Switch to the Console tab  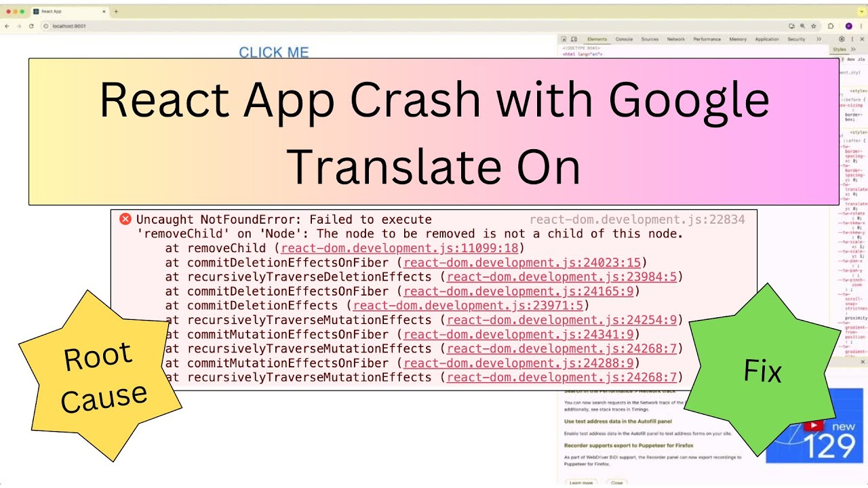(624, 39)
